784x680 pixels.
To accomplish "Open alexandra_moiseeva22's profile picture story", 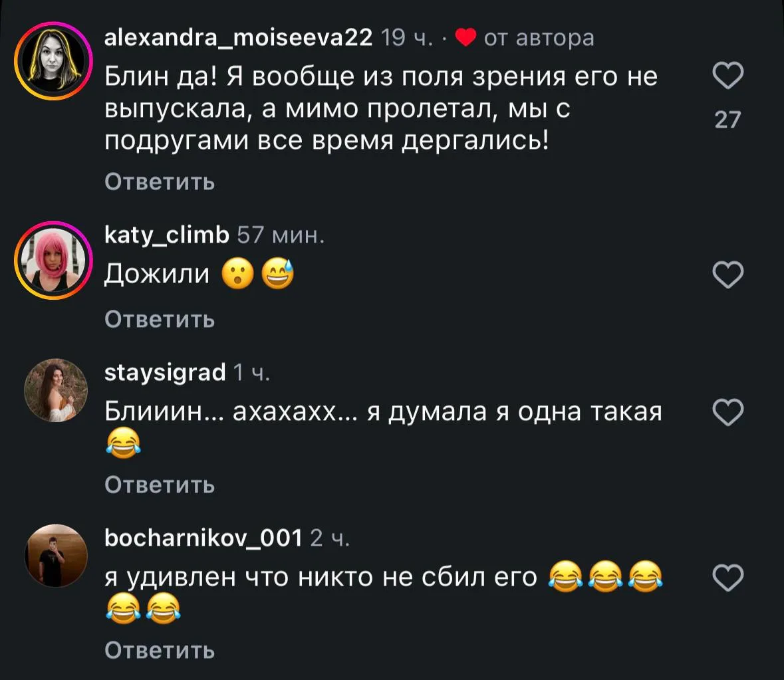I will [54, 61].
